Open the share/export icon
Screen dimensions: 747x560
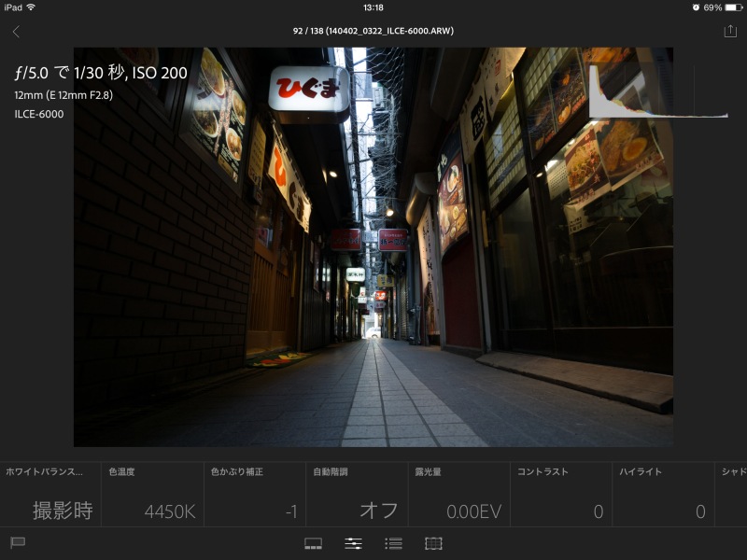pos(730,31)
